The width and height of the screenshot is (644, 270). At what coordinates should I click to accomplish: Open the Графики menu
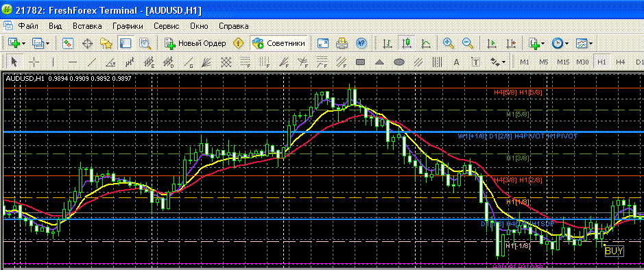click(x=128, y=26)
